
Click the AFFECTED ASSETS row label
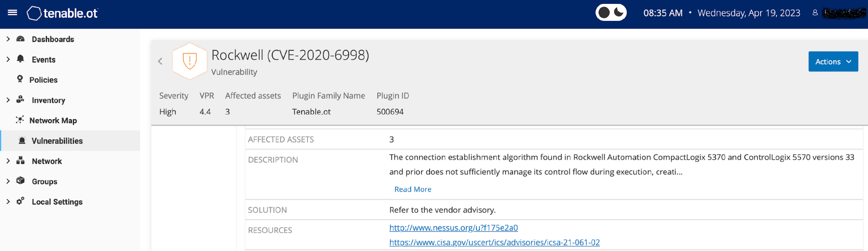point(281,140)
